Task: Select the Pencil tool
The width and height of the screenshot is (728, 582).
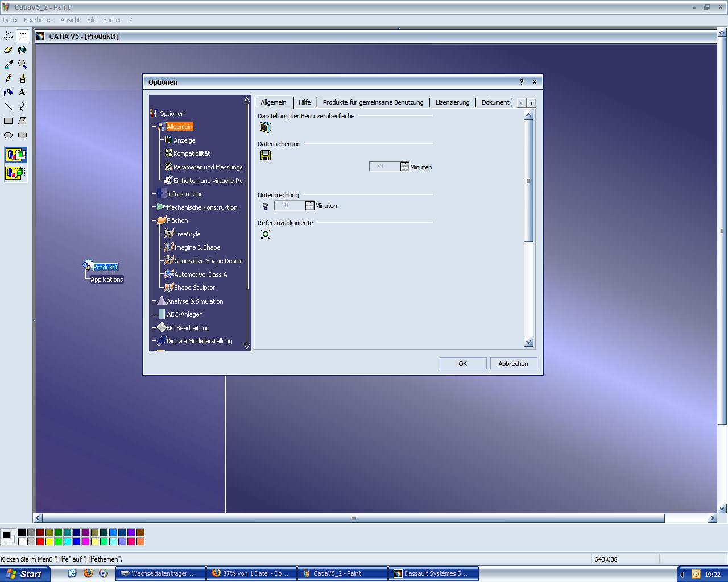Action: [9, 78]
